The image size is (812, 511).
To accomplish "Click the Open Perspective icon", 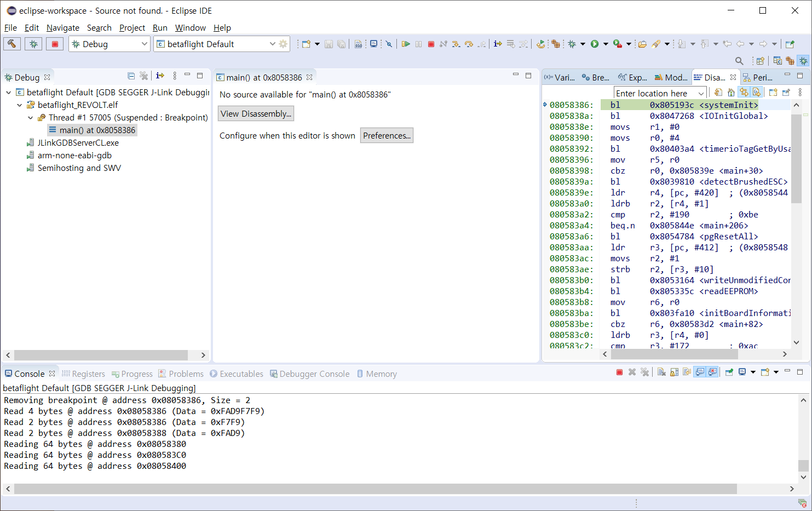I will (x=760, y=61).
